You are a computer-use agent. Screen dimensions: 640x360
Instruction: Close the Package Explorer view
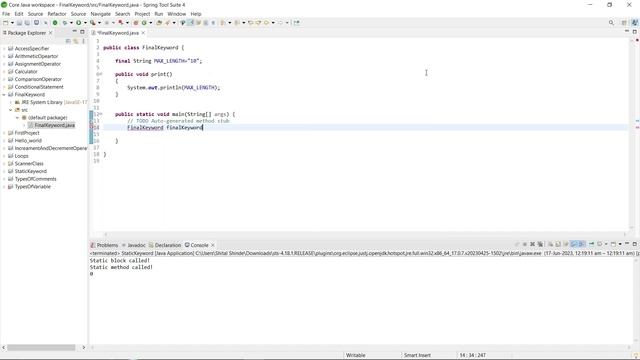click(x=51, y=33)
